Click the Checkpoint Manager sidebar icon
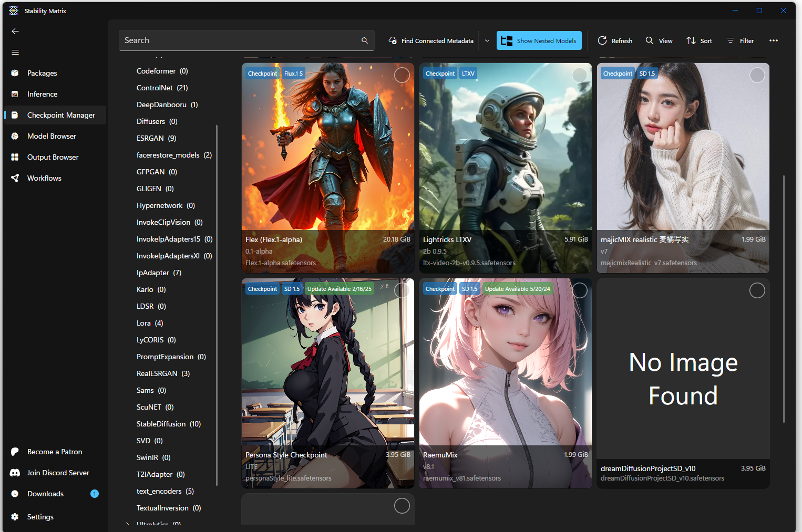 [x=15, y=115]
